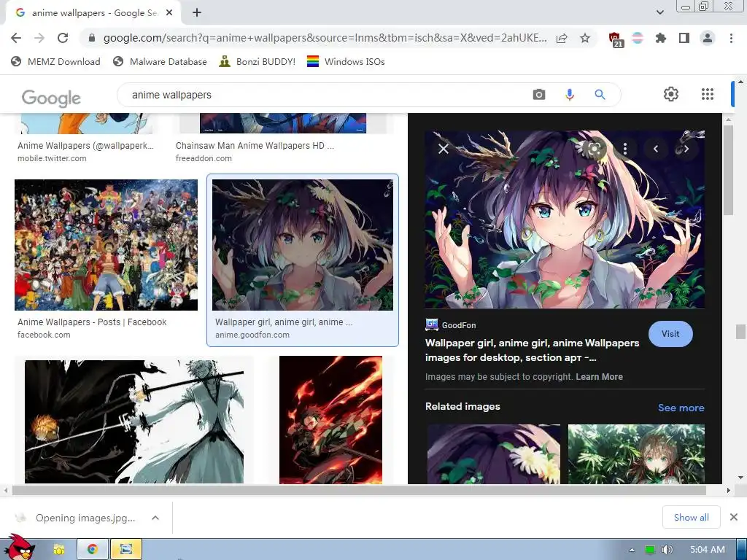Open the file explorer taskbar icon
Viewport: 747px width, 560px height.
(59, 550)
